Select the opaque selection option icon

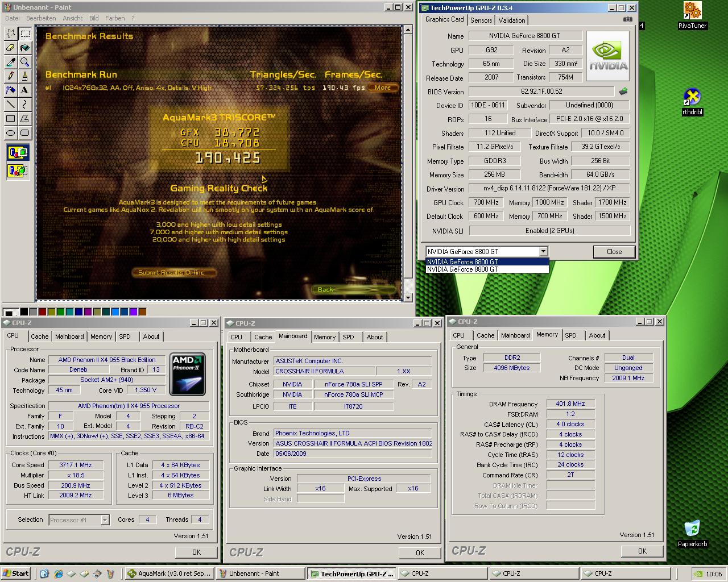tap(18, 152)
